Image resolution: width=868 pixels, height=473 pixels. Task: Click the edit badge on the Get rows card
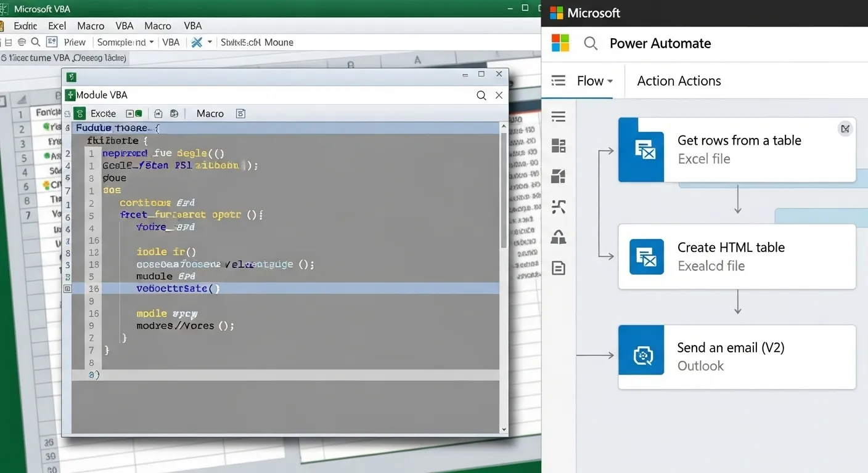pyautogui.click(x=845, y=129)
